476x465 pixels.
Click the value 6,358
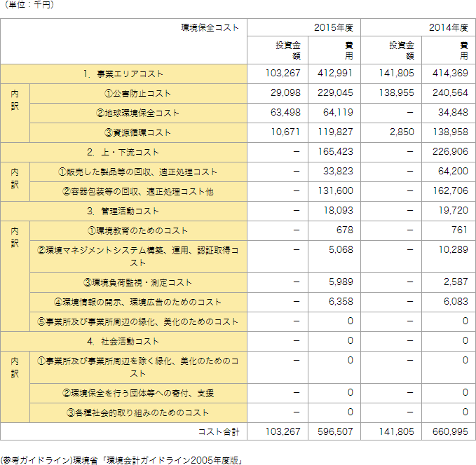341,302
